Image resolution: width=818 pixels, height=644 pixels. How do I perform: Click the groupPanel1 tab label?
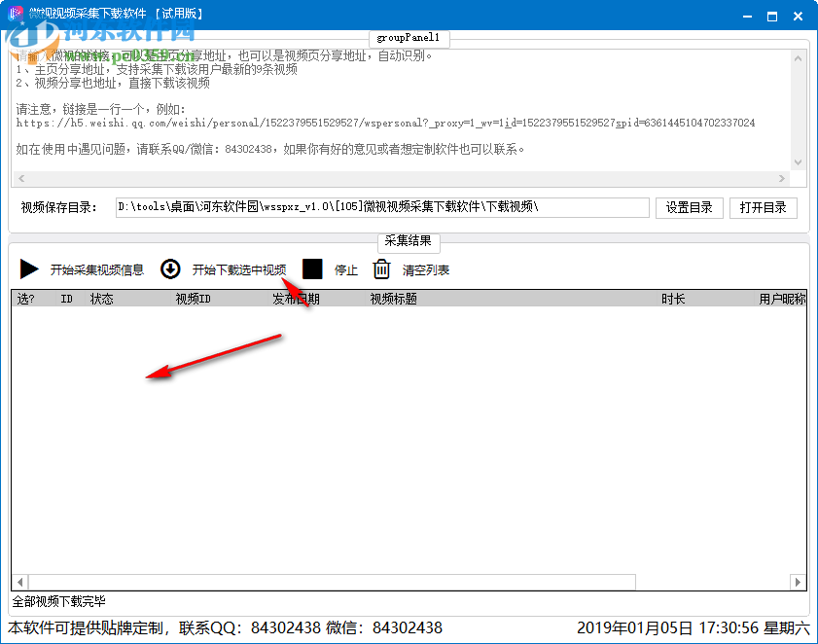pyautogui.click(x=409, y=38)
